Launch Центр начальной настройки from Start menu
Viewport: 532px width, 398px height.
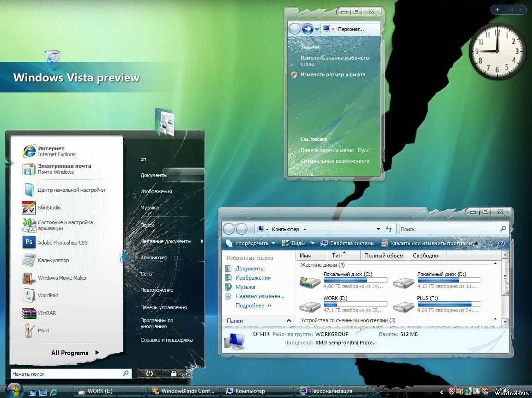[x=65, y=190]
